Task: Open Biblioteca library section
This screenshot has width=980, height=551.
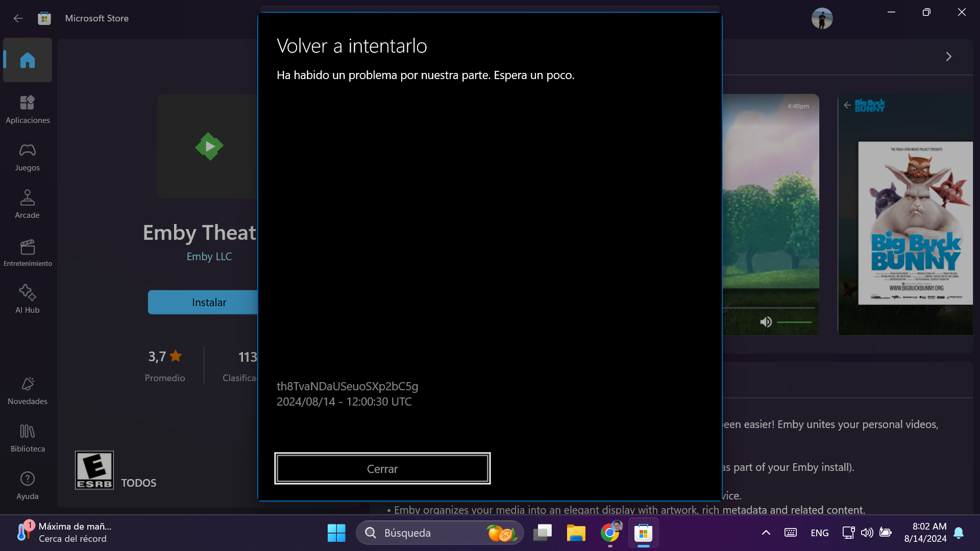Action: pos(28,438)
